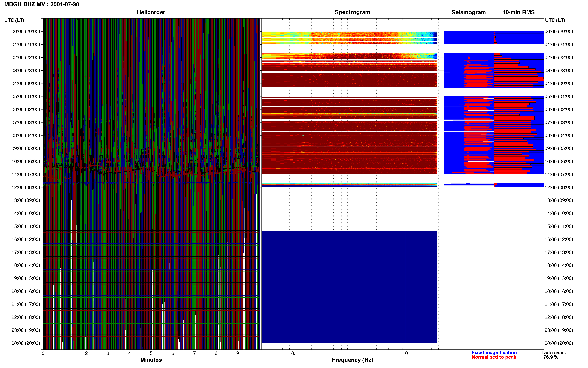
Task: Click the left axis label '21:00 (17:00)'
Action: pyautogui.click(x=26, y=304)
